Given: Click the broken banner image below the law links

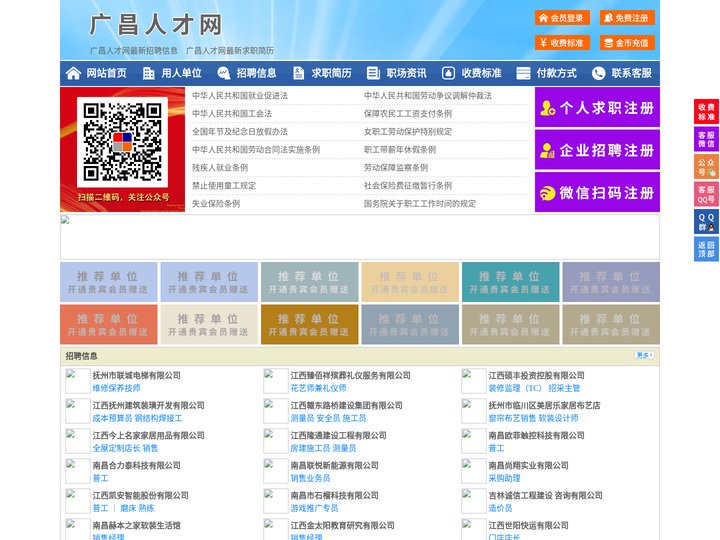Looking at the screenshot, I should click(x=360, y=237).
